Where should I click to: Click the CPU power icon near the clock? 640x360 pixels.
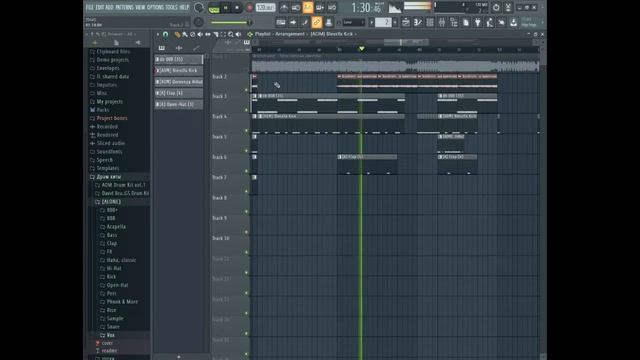[x=496, y=7]
